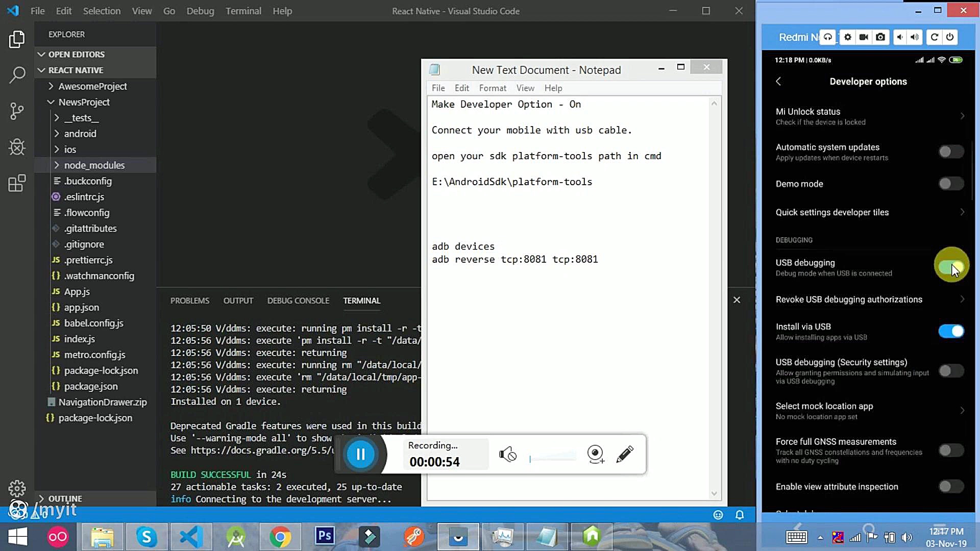Viewport: 980px width, 551px height.
Task: Collapse the OPEN EDITORS section
Action: (x=76, y=54)
